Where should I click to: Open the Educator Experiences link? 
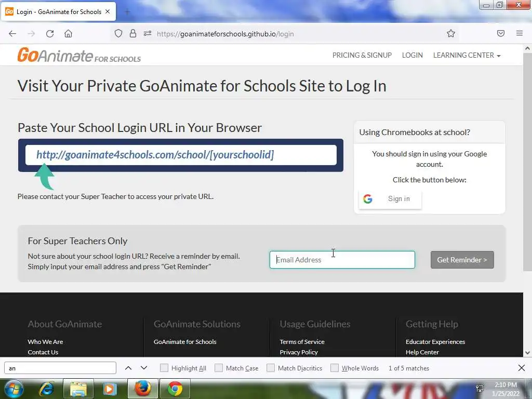pos(435,342)
